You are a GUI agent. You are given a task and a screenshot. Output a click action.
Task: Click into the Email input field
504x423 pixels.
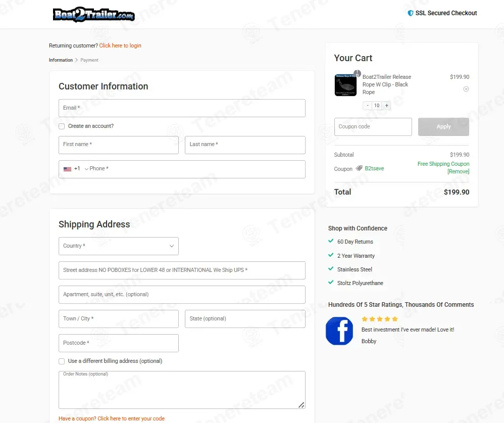tap(182, 108)
